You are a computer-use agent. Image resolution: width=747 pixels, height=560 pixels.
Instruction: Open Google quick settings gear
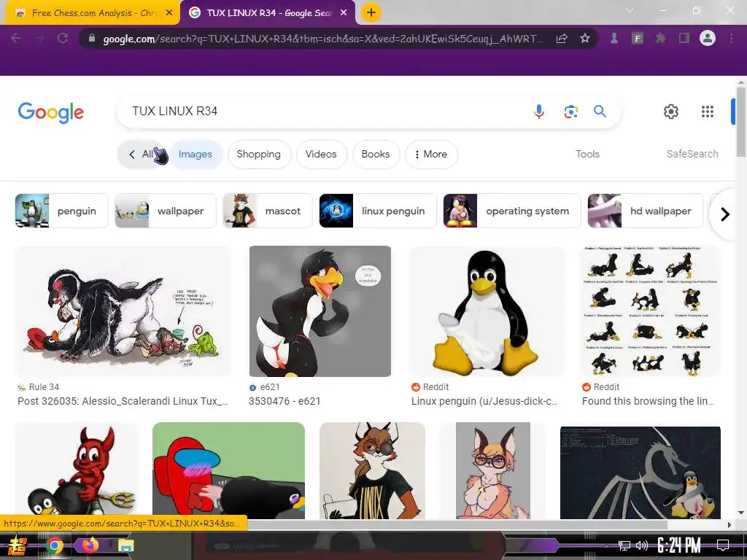coord(671,112)
